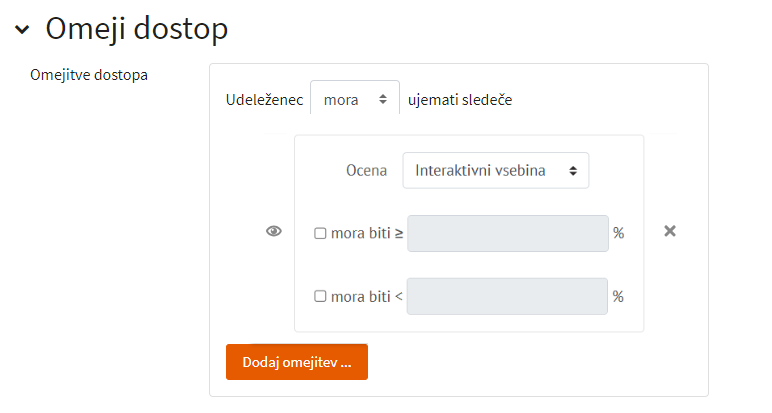Click the arrows icon on Interaktivni vsebina select
772x413 pixels.
pos(573,171)
